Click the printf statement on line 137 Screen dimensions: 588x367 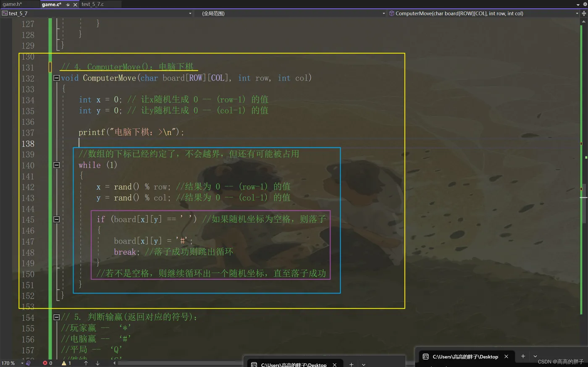click(x=131, y=132)
